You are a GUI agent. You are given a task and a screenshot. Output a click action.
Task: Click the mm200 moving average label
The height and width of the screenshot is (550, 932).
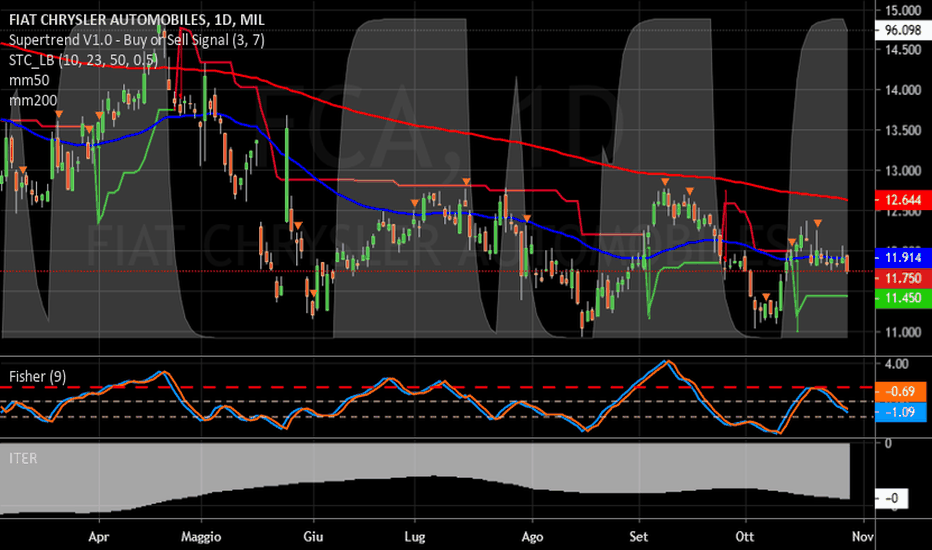(x=33, y=100)
